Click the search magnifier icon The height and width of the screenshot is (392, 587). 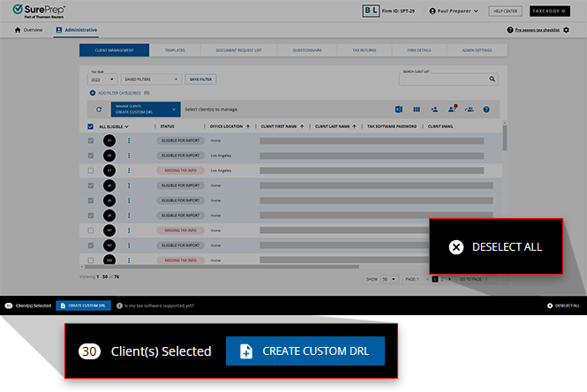click(494, 79)
